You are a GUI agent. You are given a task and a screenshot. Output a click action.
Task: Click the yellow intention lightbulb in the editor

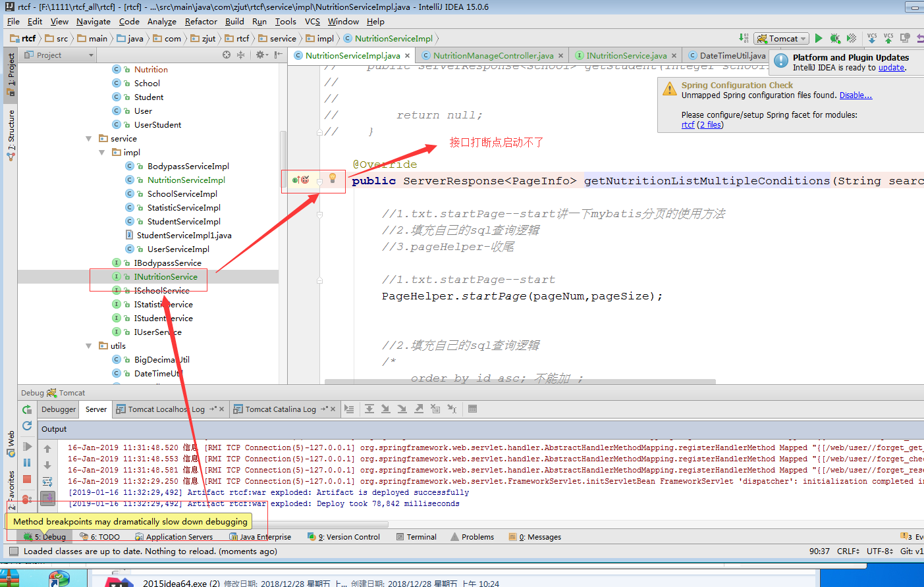coord(333,178)
